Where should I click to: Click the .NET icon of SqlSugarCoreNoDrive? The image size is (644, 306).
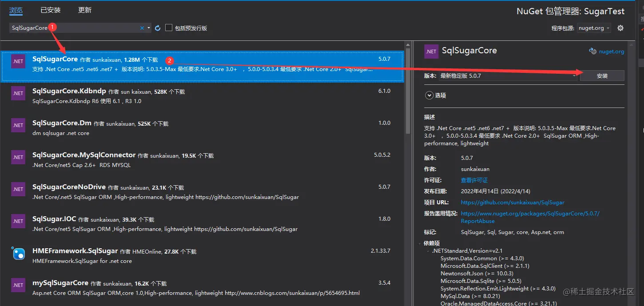pyautogui.click(x=18, y=189)
